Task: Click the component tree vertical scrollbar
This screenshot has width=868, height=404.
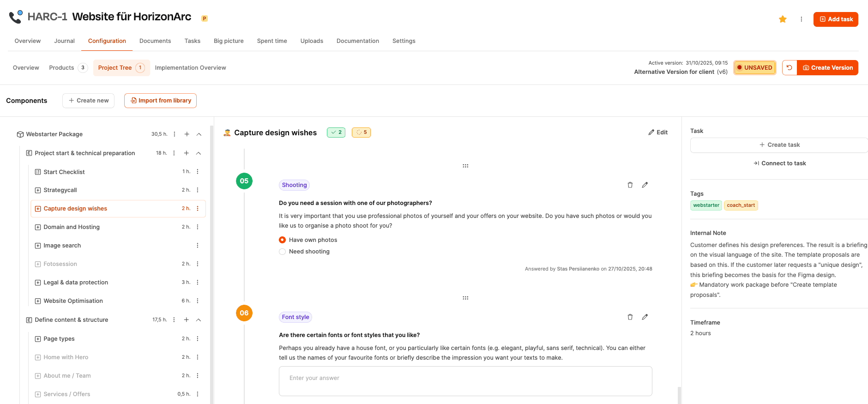Action: [211, 263]
